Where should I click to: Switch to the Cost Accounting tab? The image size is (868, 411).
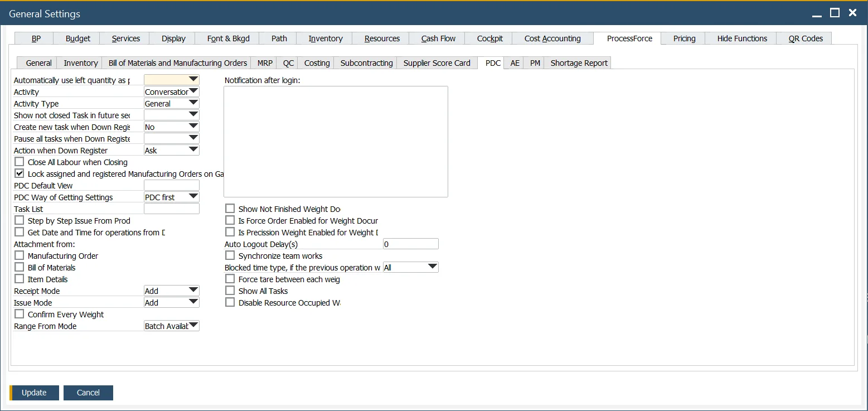tap(552, 38)
